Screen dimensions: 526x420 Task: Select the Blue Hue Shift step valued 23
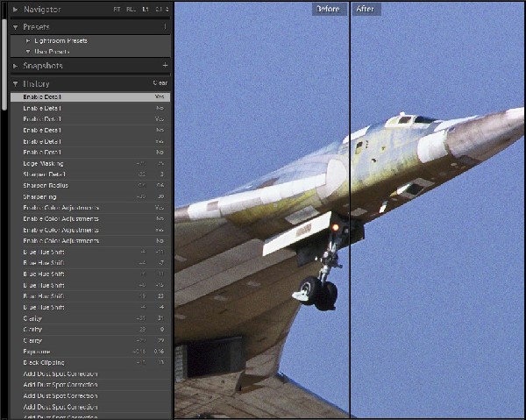click(x=90, y=296)
